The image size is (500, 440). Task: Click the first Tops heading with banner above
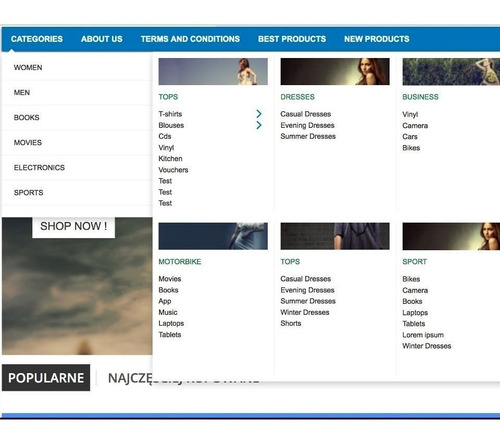(168, 97)
